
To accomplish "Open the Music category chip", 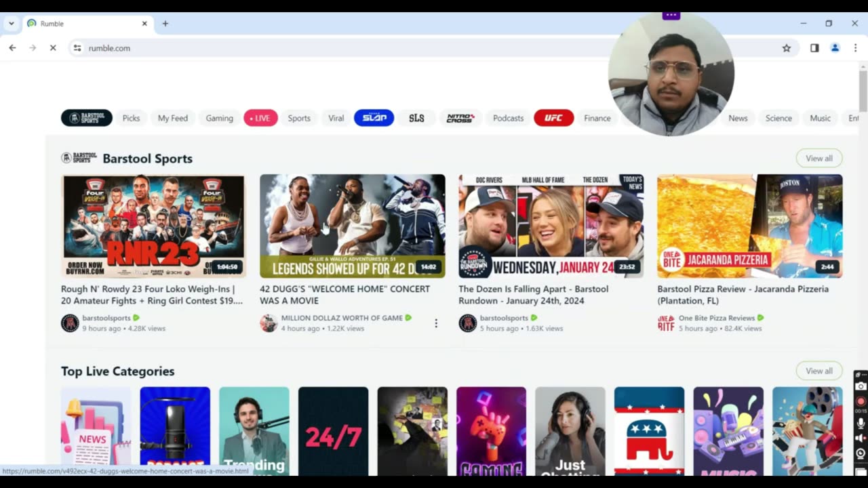I will (820, 118).
